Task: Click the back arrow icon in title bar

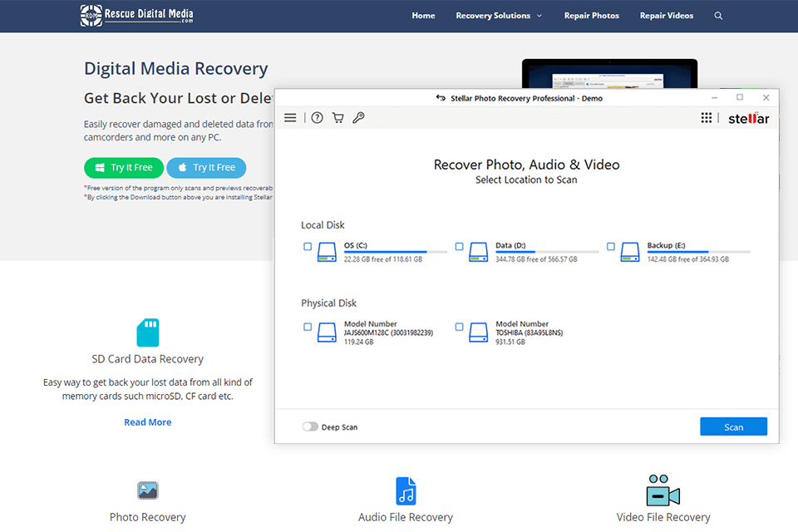Action: pos(441,98)
